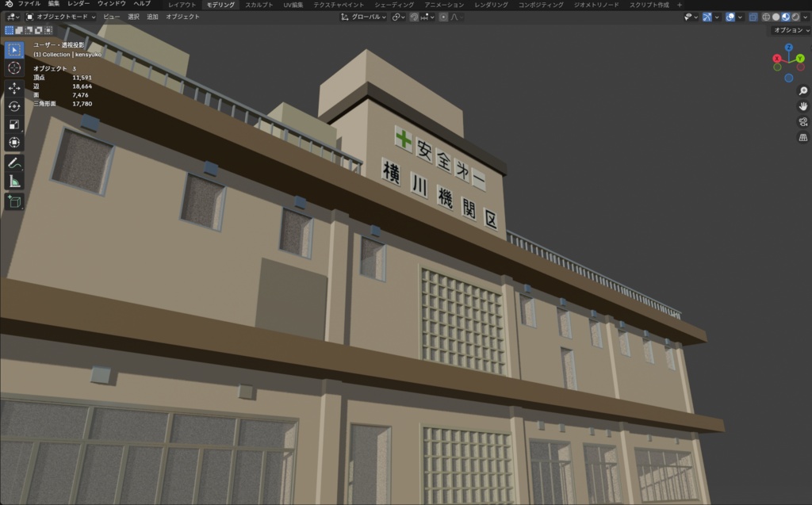Select the Add Cube tool
812x505 pixels.
point(14,201)
